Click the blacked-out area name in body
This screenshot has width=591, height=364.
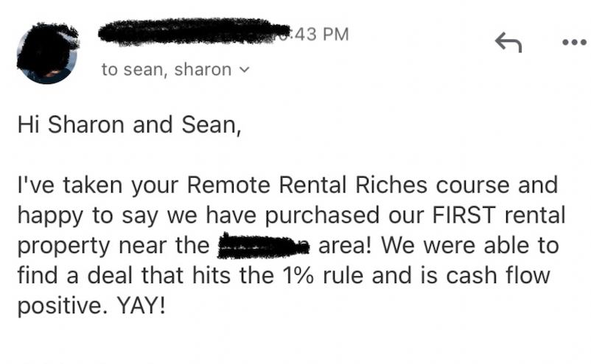point(264,245)
